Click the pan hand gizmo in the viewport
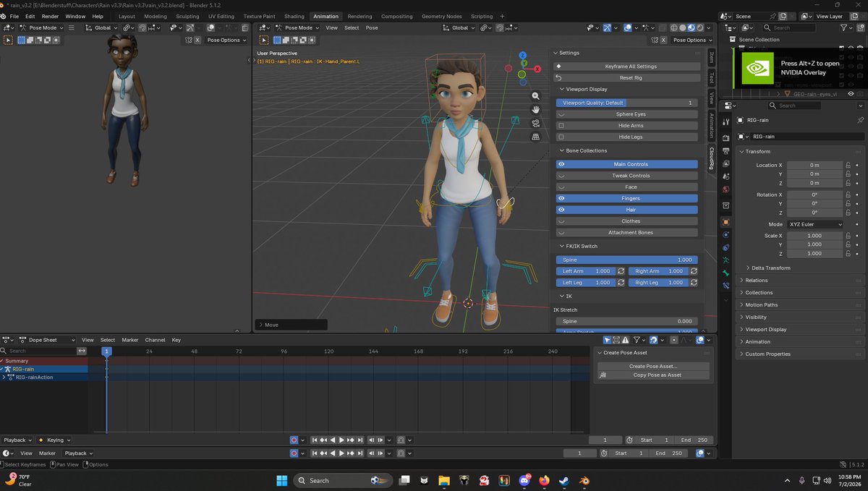Screen dimensions: 868x491 click(x=535, y=109)
